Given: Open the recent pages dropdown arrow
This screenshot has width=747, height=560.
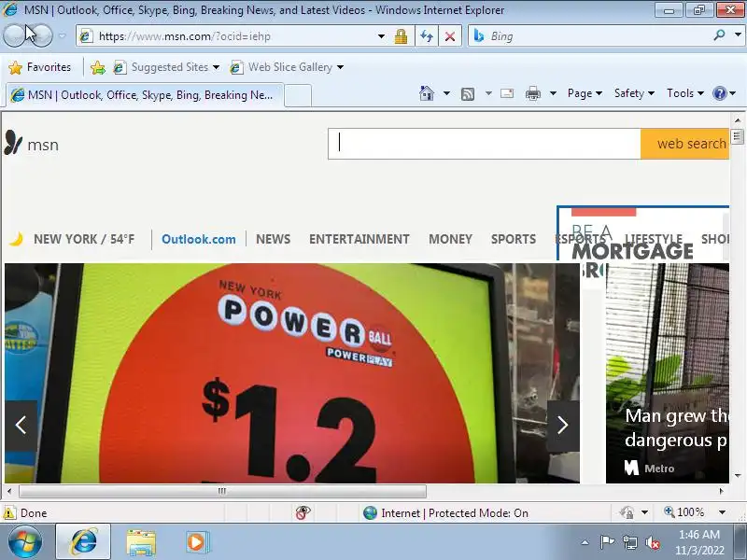Looking at the screenshot, I should tap(63, 36).
